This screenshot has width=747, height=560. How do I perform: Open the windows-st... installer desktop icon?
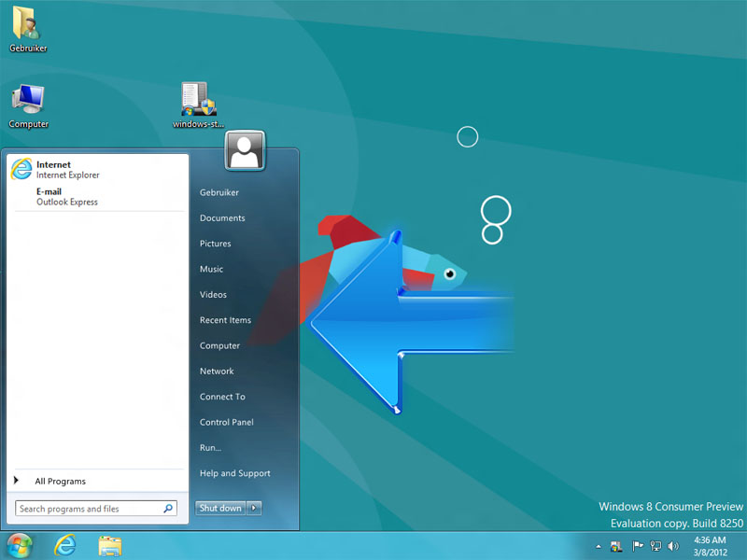click(198, 105)
